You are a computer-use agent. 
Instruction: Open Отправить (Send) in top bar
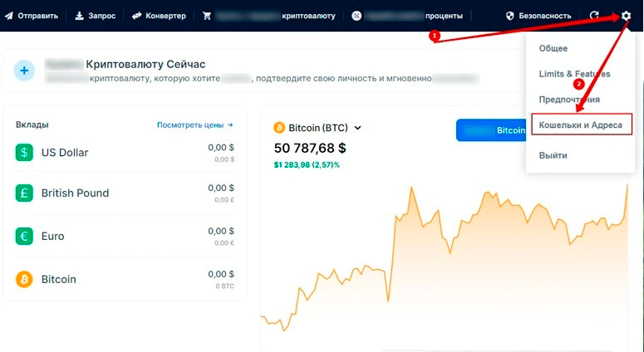point(33,16)
